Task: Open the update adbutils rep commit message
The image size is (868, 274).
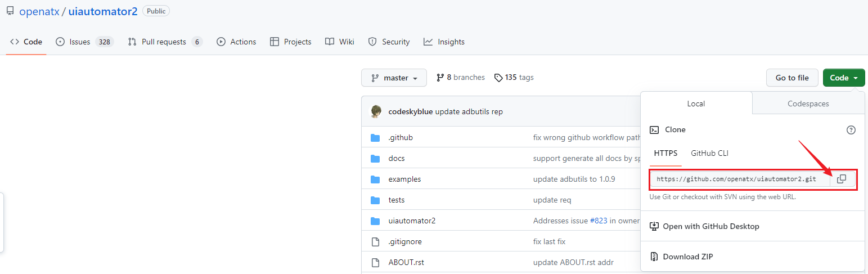Action: coord(469,111)
